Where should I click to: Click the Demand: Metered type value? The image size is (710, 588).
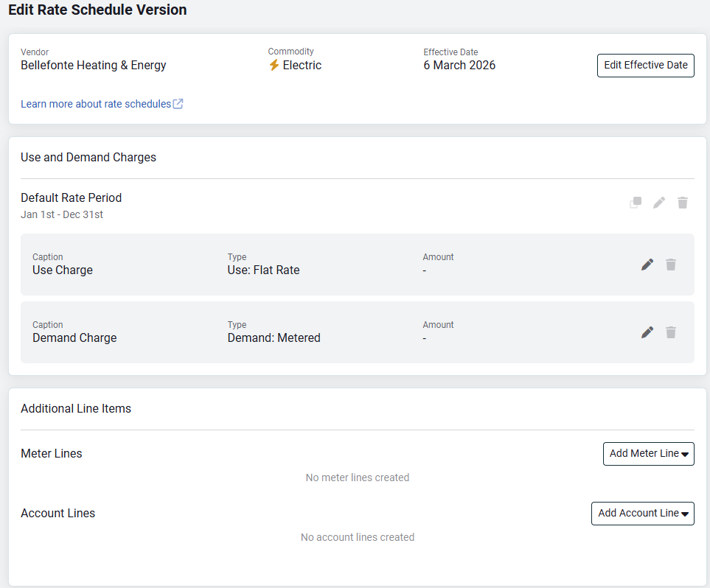274,338
